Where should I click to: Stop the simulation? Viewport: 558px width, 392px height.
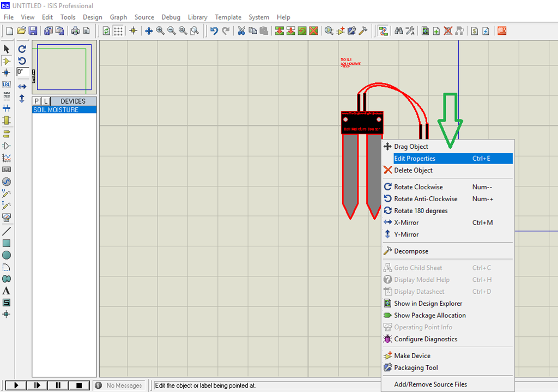(79, 385)
